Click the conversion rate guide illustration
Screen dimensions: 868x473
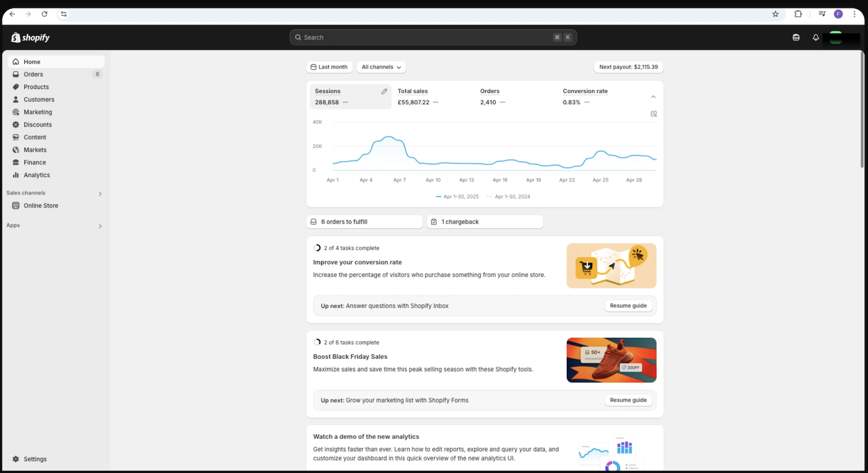point(612,266)
